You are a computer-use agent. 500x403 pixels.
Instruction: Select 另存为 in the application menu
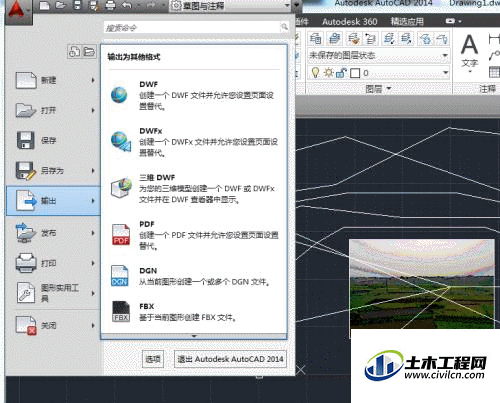53,171
